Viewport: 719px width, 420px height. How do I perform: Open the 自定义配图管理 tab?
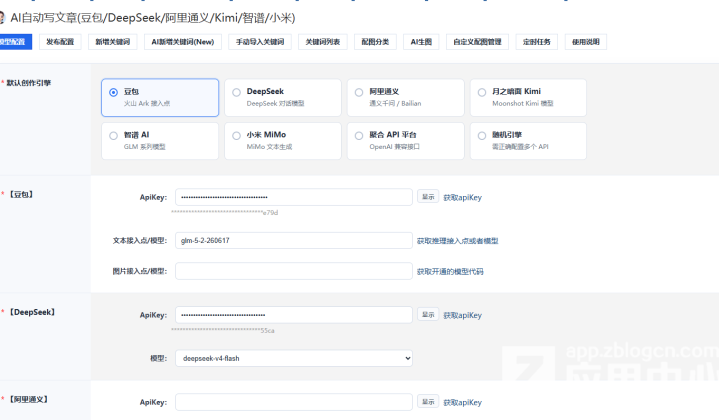coord(477,42)
